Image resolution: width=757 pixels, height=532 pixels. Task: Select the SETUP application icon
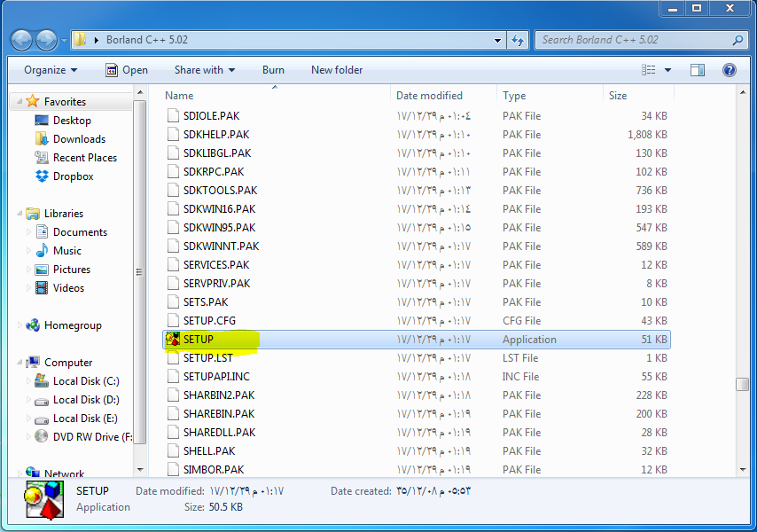[x=172, y=340]
